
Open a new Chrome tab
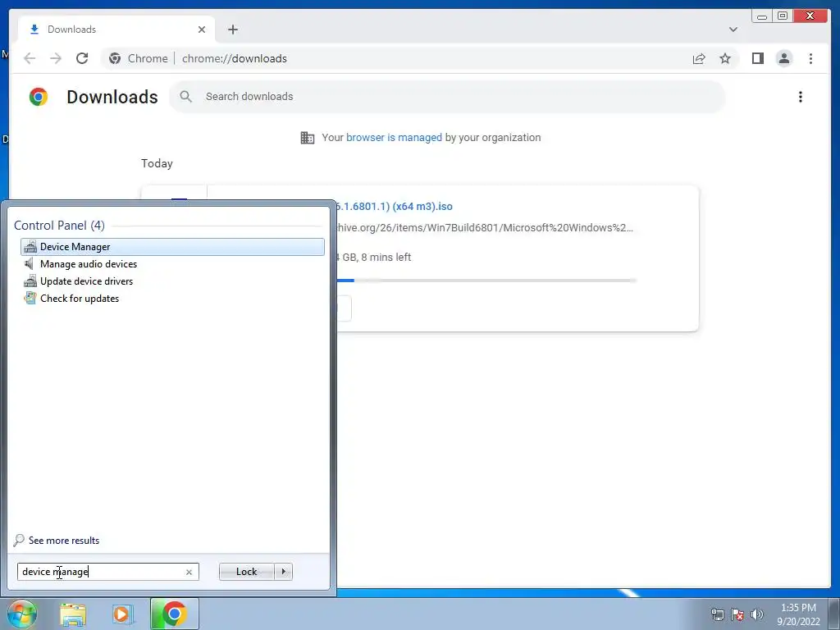[x=232, y=30]
